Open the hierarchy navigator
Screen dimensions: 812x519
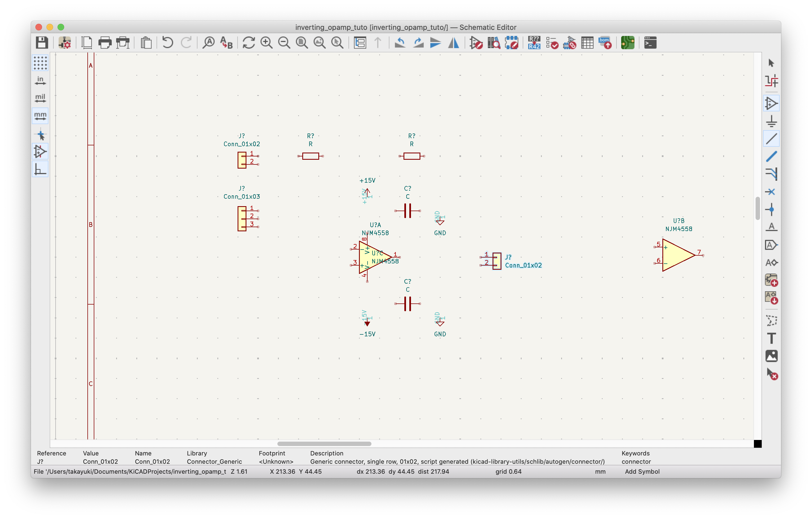click(x=360, y=43)
